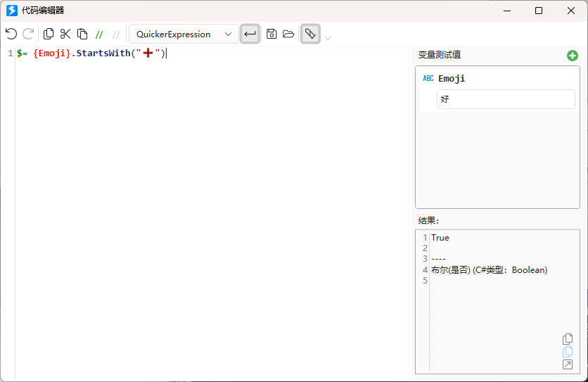Toggle word wrap return-arrow button
The width and height of the screenshot is (588, 382).
(250, 34)
